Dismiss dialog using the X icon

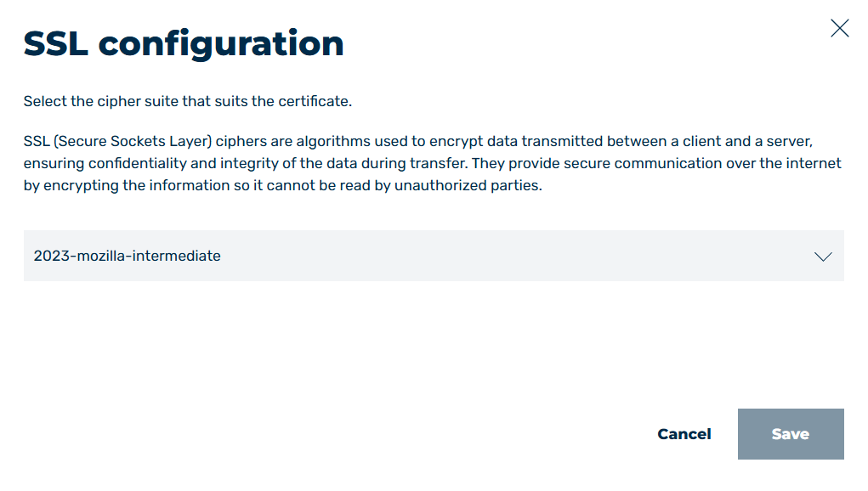(x=839, y=28)
